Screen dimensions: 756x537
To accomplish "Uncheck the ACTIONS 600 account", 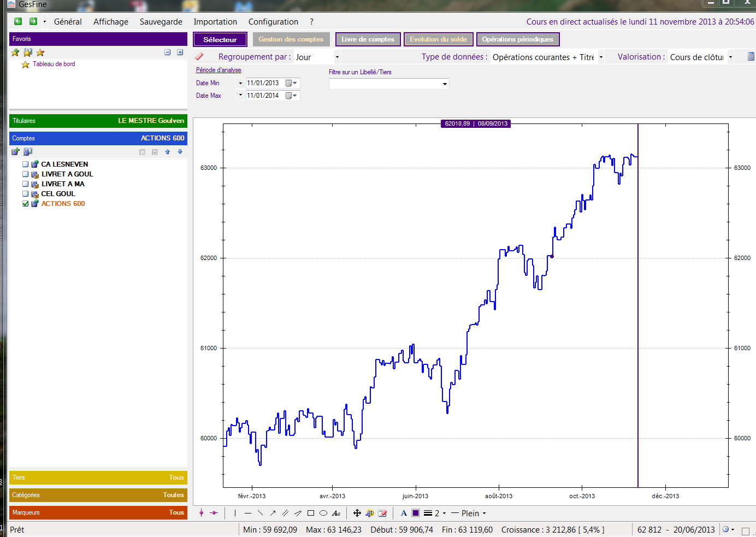I will click(26, 204).
